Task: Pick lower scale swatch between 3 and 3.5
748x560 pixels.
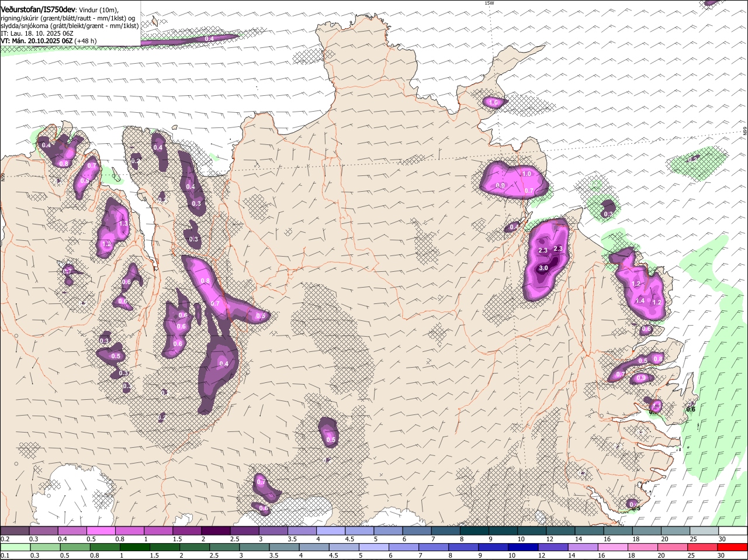Action: click(255, 547)
